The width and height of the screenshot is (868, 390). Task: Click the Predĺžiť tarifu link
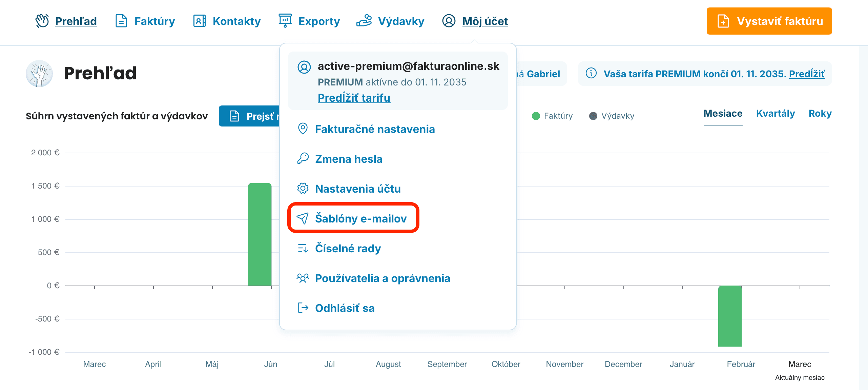(354, 98)
